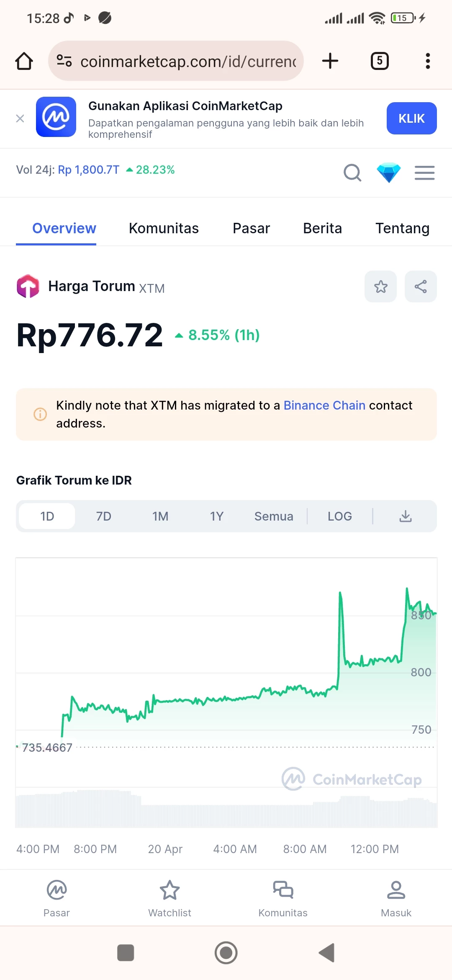
Task: Download the chart data
Action: point(405,516)
